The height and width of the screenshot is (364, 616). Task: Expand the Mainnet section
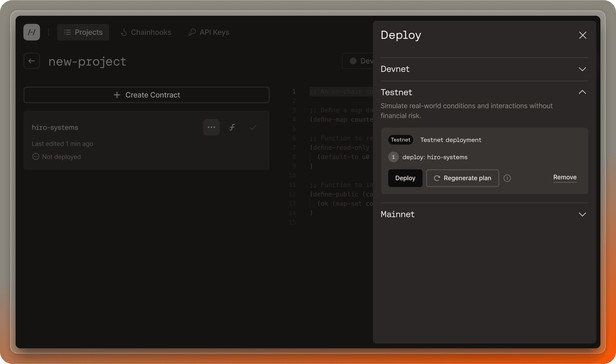coord(582,214)
